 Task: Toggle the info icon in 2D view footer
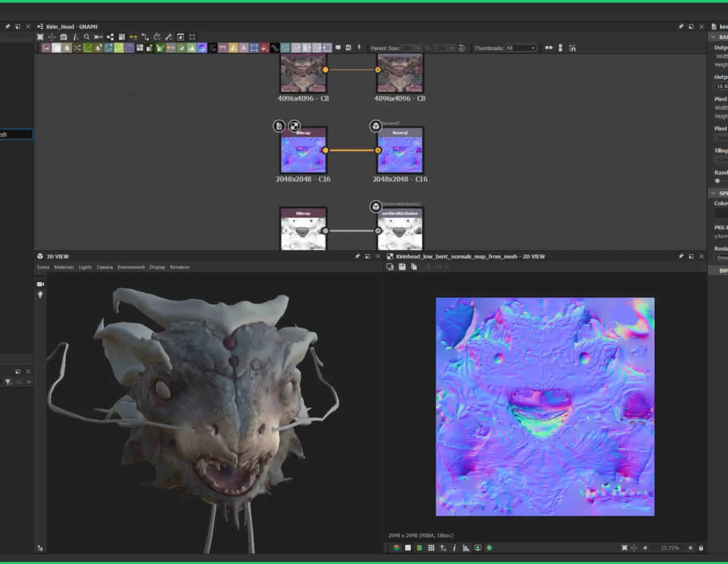coord(454,548)
